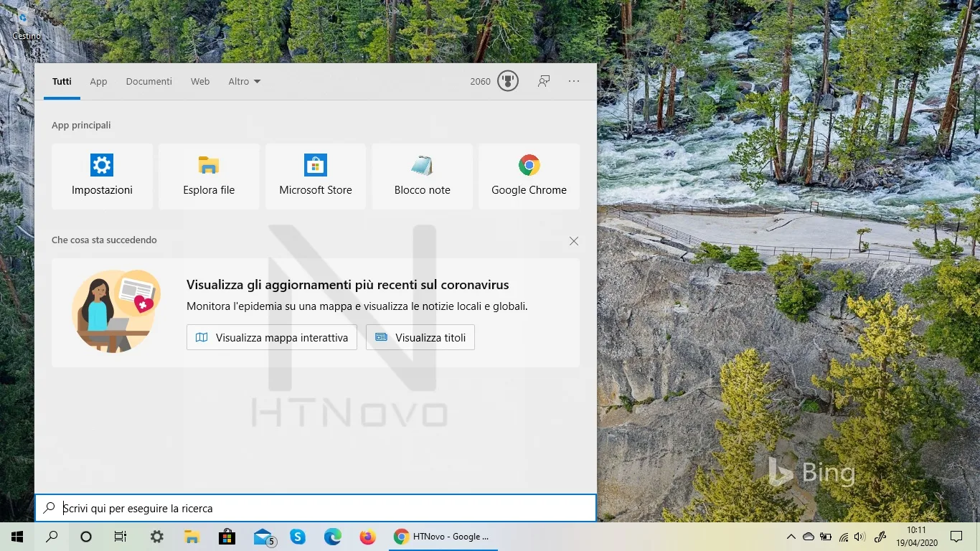Dismiss the Che cosa sta succedendo section
Image resolution: width=980 pixels, height=551 pixels.
tap(574, 241)
